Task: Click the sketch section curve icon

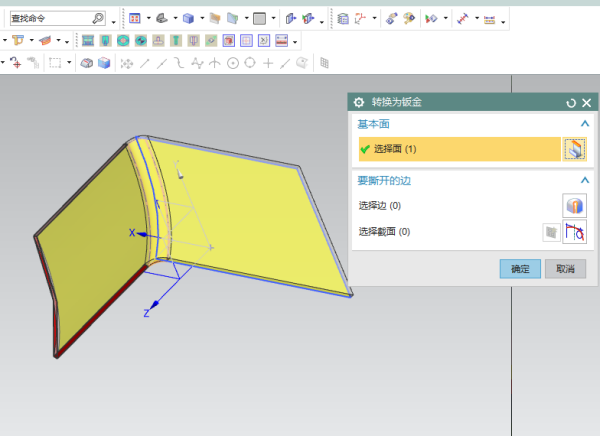Action: coord(575,232)
